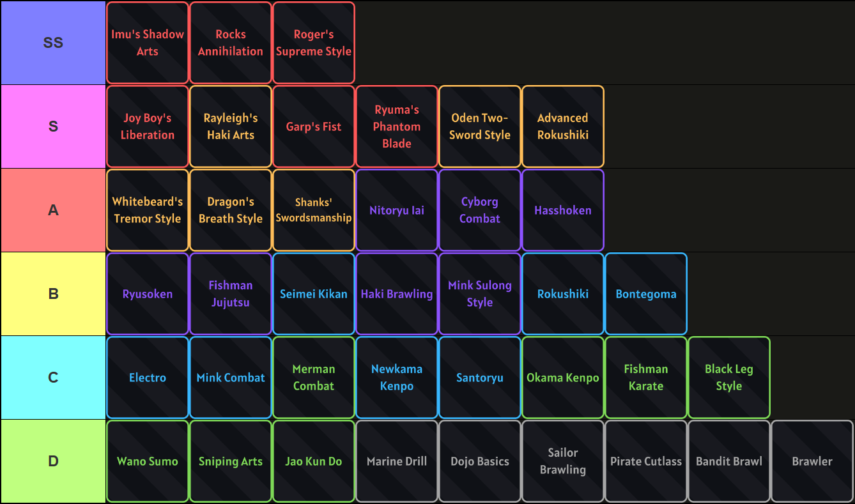Click the Wano Sumo tile in D tier

pyautogui.click(x=147, y=461)
